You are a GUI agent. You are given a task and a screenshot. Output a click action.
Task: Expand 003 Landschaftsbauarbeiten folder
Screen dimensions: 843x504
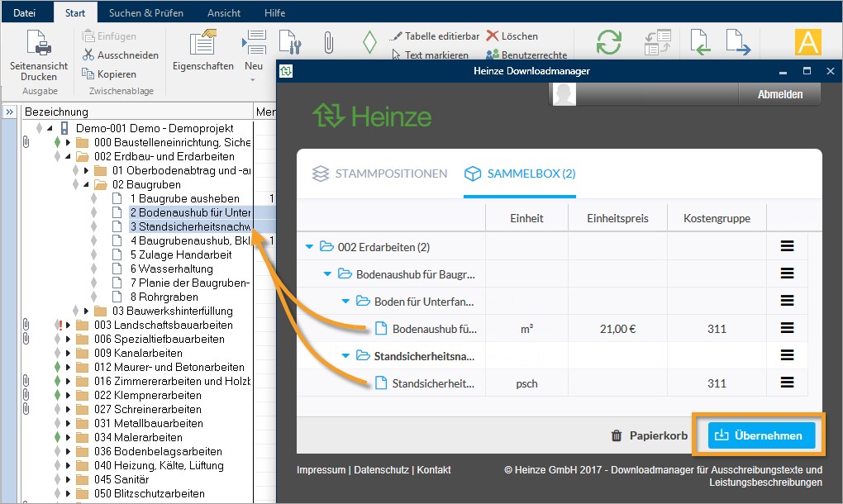coord(69,325)
